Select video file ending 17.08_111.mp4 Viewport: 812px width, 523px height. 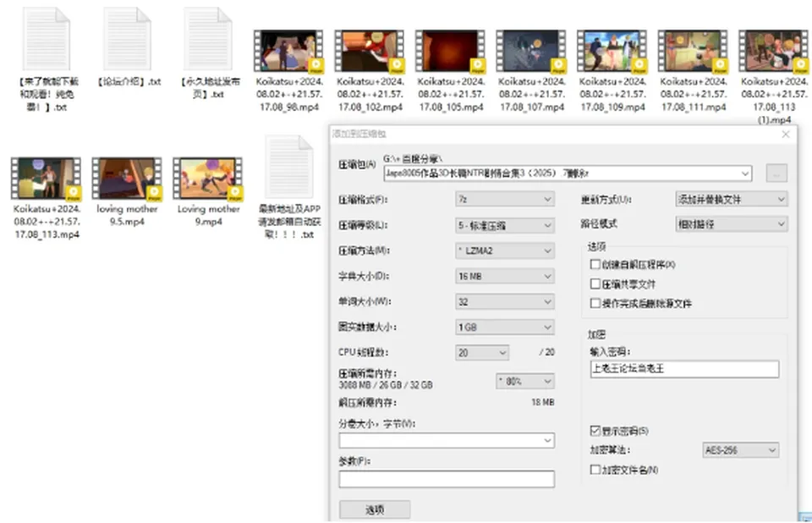(x=693, y=51)
